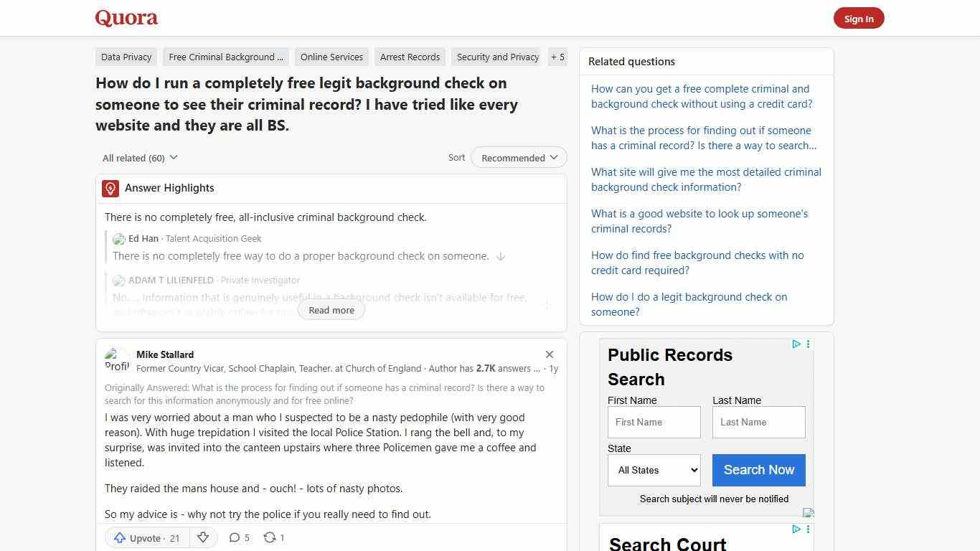This screenshot has width=980, height=551.
Task: Repost Mike Stallard's answer
Action: point(273,537)
